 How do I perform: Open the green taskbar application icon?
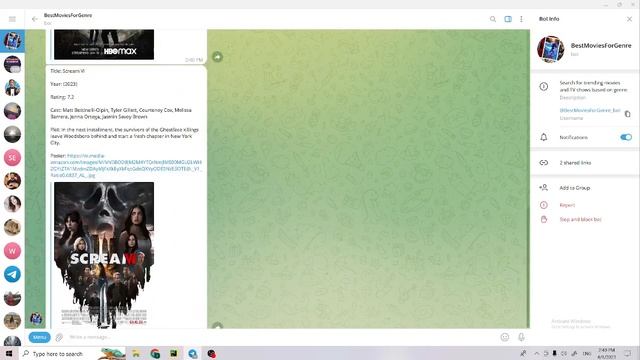tap(173, 353)
